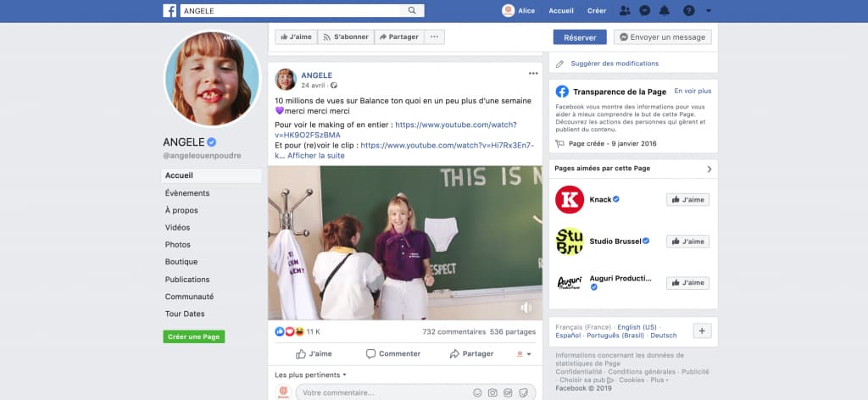
Task: Open the post's three-dot options menu
Action: [533, 73]
